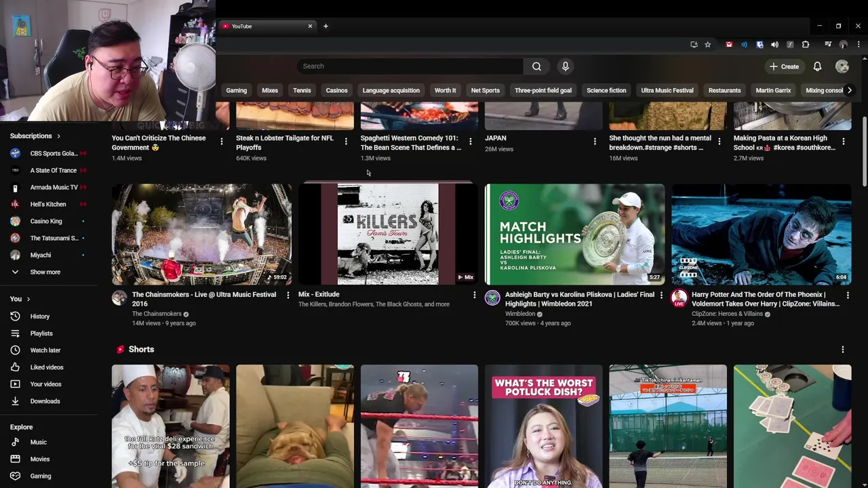Play the wrestling ring Short
Screen dimensions: 868x488
coord(419,426)
